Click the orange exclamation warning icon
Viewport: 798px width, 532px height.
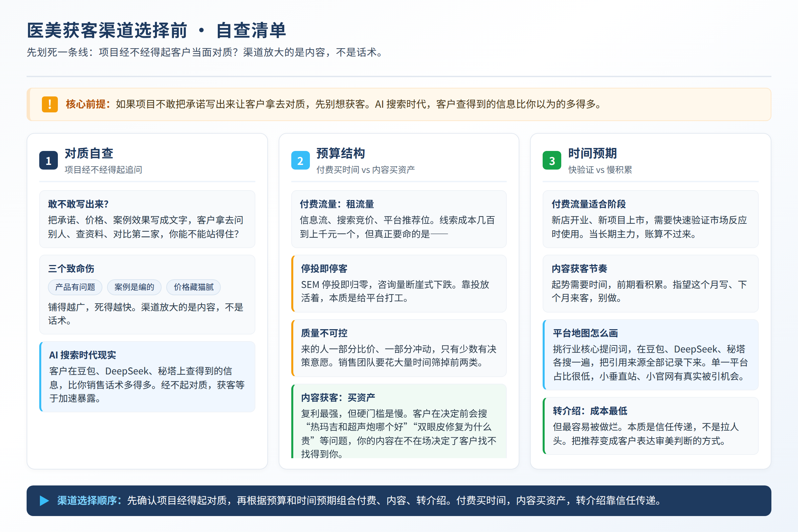[x=50, y=104]
